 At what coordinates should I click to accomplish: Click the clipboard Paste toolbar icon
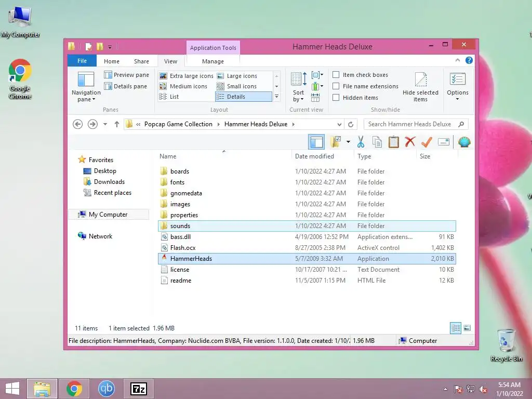[394, 142]
